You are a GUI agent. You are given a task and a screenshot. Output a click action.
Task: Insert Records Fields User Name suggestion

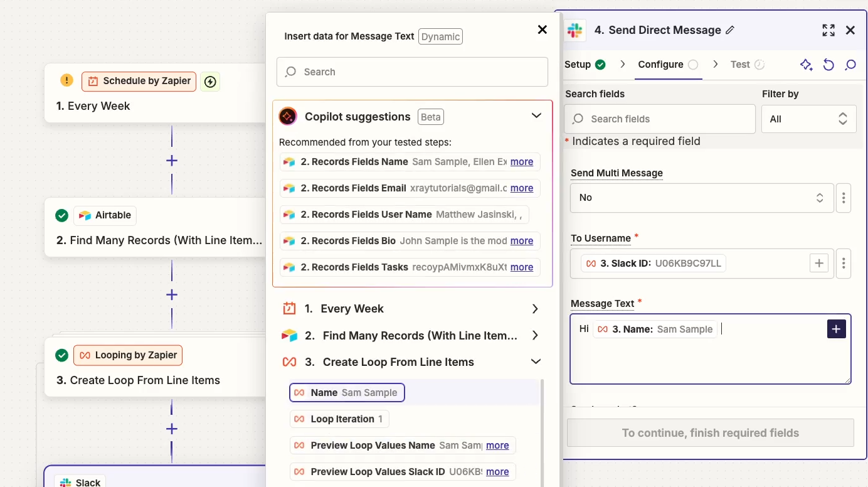click(405, 215)
